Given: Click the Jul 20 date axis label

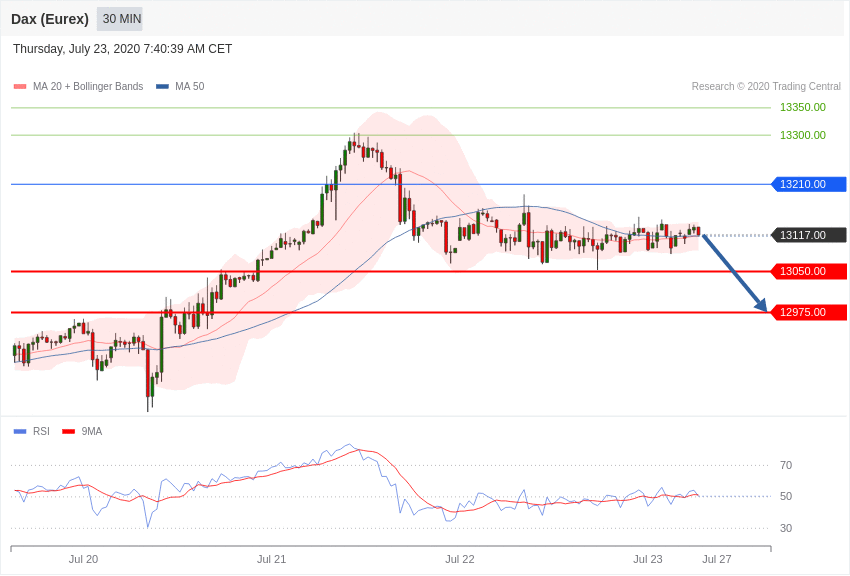Looking at the screenshot, I should (x=83, y=559).
